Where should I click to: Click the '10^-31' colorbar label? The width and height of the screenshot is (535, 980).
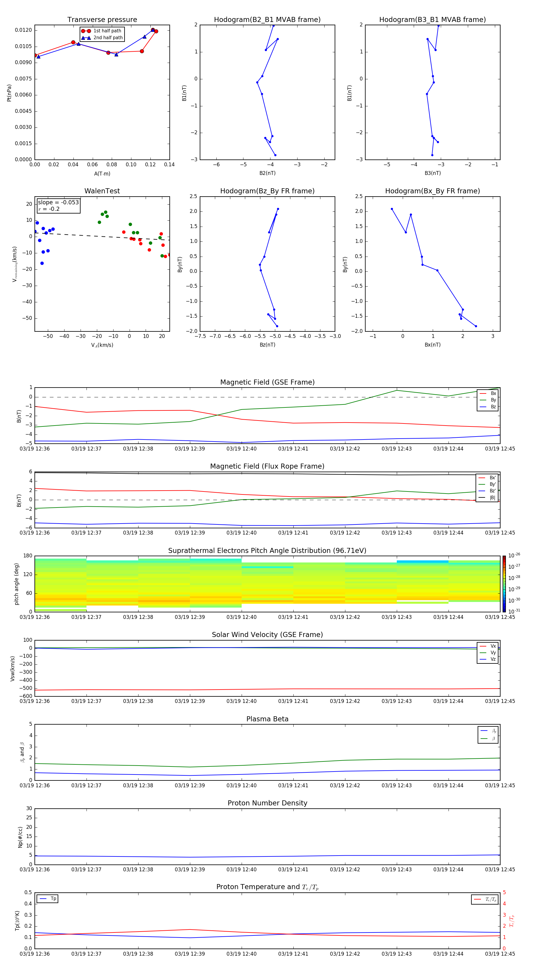point(514,611)
